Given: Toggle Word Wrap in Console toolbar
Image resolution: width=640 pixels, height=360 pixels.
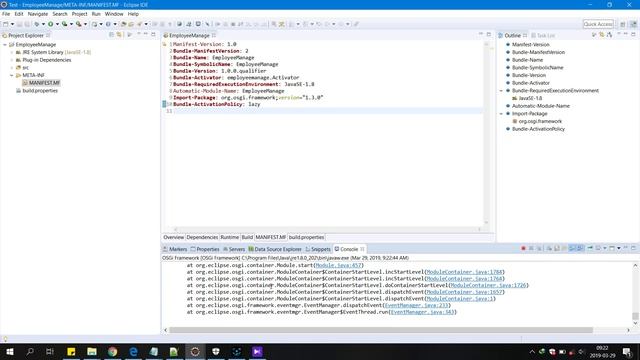Looking at the screenshot, I should tap(564, 248).
